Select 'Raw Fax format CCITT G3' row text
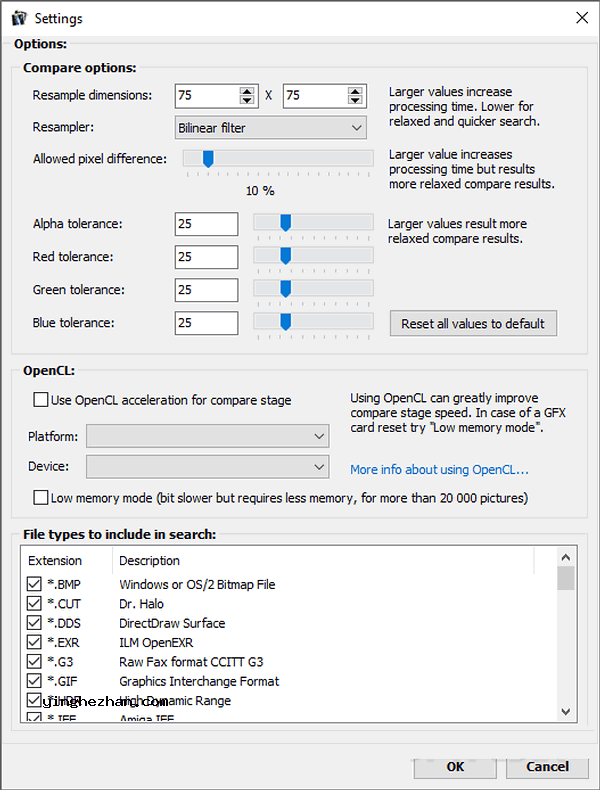This screenshot has width=600, height=790. (x=191, y=662)
